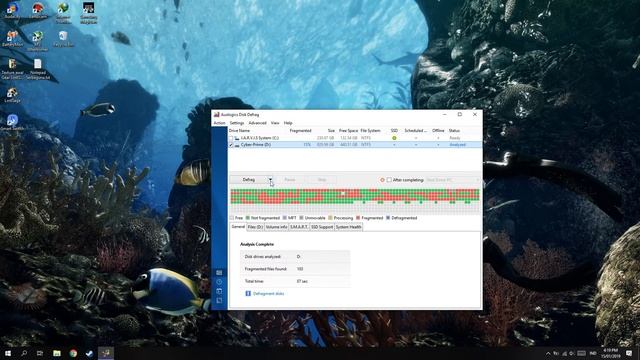Switch to the System Health tab
640x360 pixels.
coord(349,227)
